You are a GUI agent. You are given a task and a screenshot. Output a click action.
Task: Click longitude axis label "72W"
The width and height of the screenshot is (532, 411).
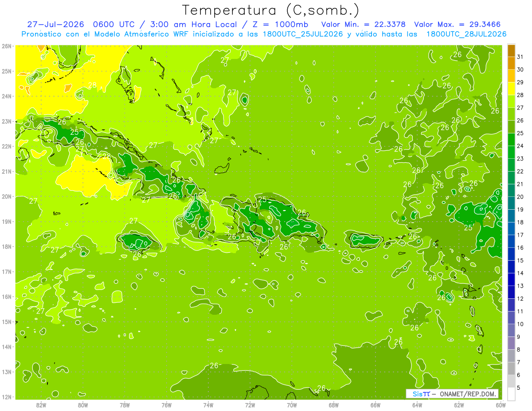coord(250,405)
